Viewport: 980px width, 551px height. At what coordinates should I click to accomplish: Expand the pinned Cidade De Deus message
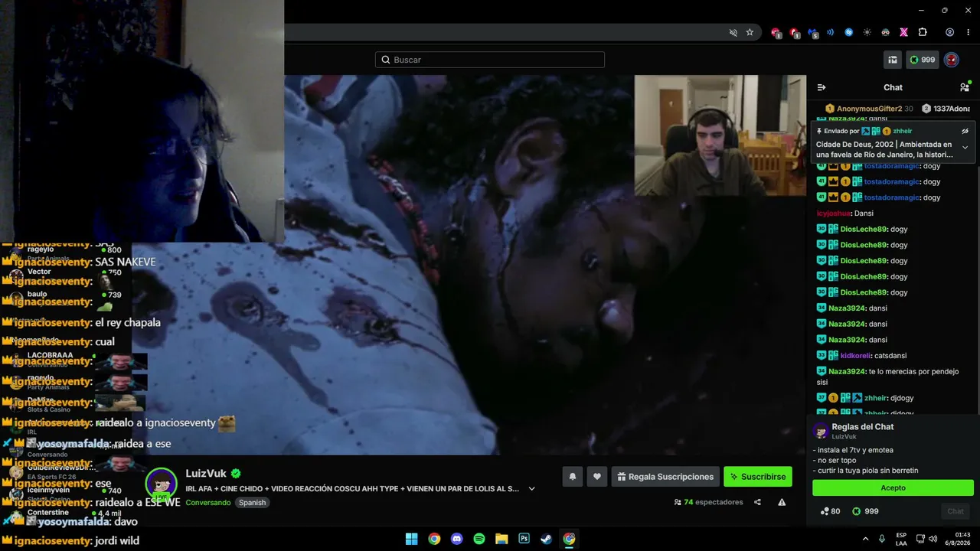pos(965,148)
